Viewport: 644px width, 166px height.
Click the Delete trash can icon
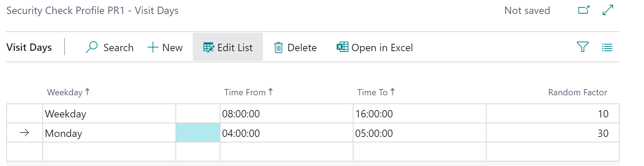tap(278, 47)
